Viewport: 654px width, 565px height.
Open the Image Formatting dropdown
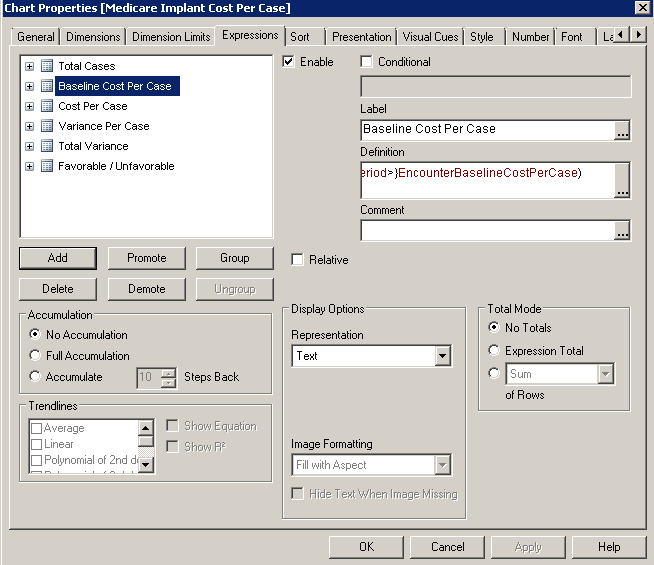click(x=443, y=465)
